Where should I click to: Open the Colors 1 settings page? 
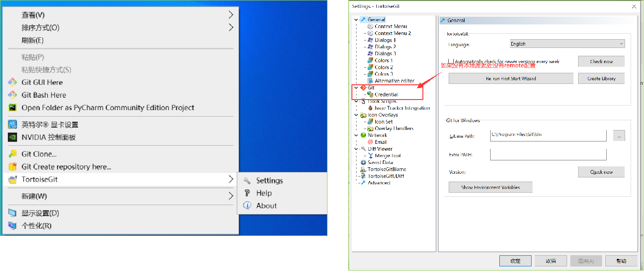click(384, 60)
